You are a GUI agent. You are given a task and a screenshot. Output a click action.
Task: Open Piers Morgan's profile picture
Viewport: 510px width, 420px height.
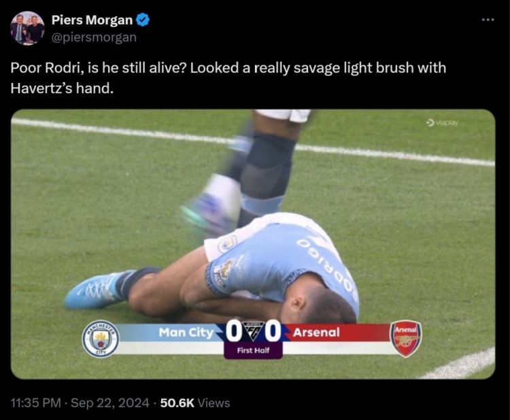[x=27, y=29]
